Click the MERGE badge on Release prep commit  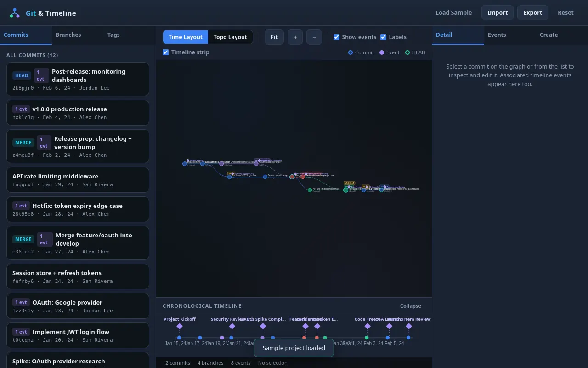coord(23,143)
